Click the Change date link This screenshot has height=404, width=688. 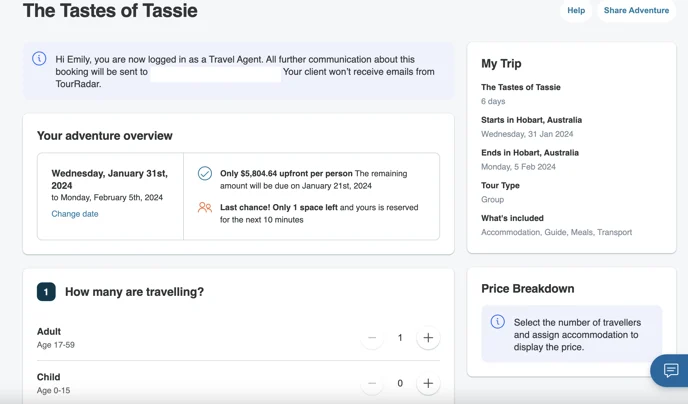click(x=75, y=214)
